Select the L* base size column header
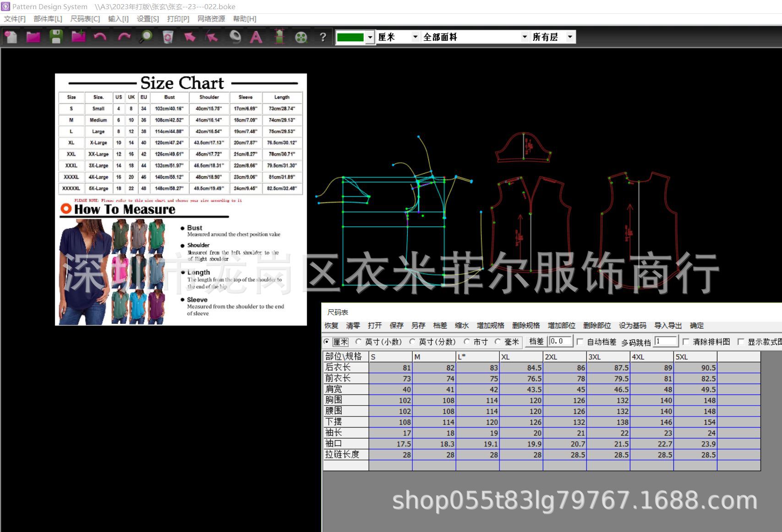This screenshot has height=532, width=782. [x=477, y=356]
